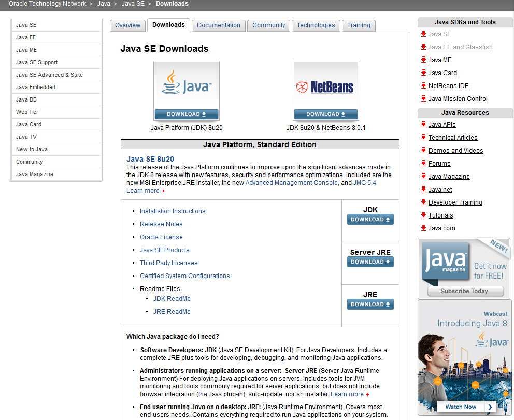This screenshot has width=514, height=420.
Task: Open the Overview tab
Action: 127,25
